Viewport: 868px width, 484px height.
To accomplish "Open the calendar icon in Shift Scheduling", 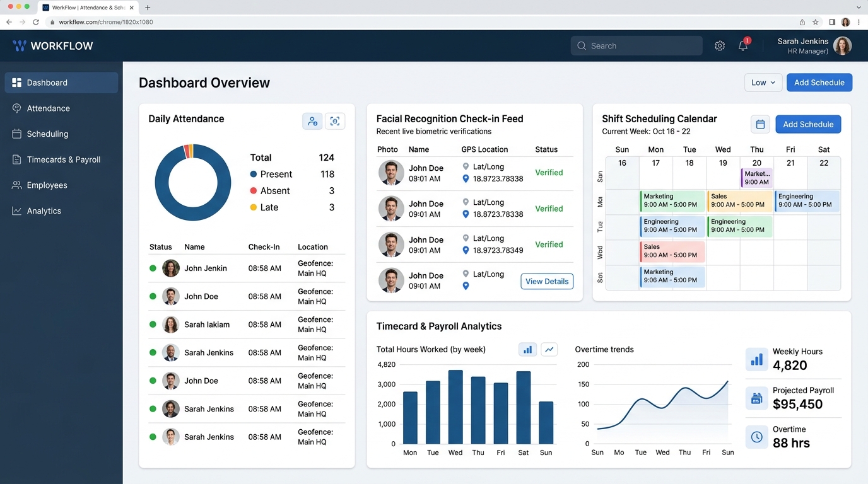I will point(760,124).
